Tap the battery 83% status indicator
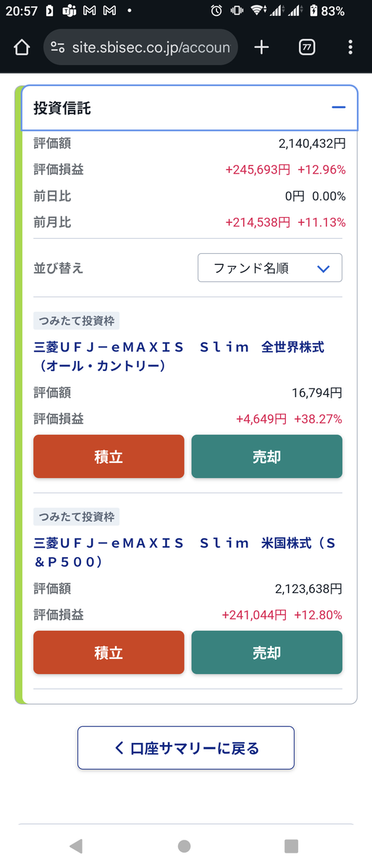This screenshot has width=372, height=868. (326, 11)
